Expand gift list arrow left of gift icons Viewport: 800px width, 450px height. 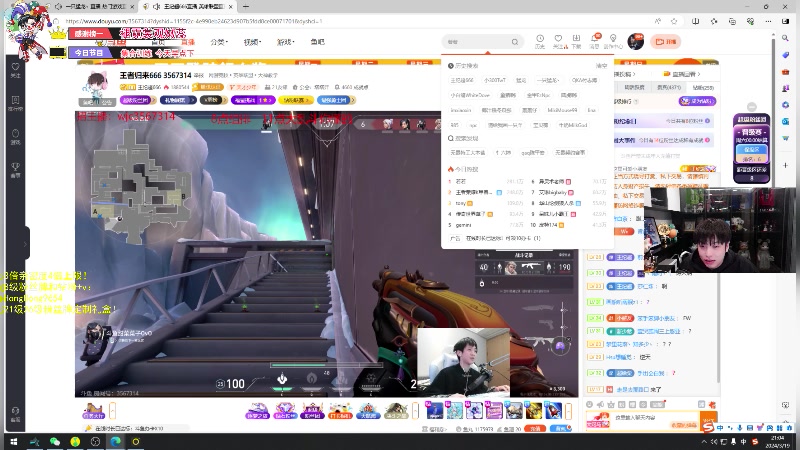pos(113,410)
